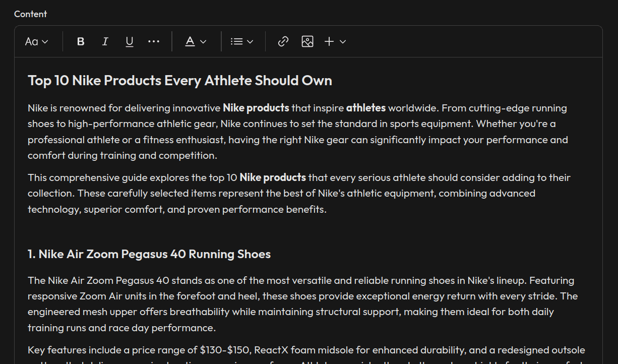Image resolution: width=618 pixels, height=364 pixels.
Task: Click the plus insert icon
Action: click(x=329, y=41)
